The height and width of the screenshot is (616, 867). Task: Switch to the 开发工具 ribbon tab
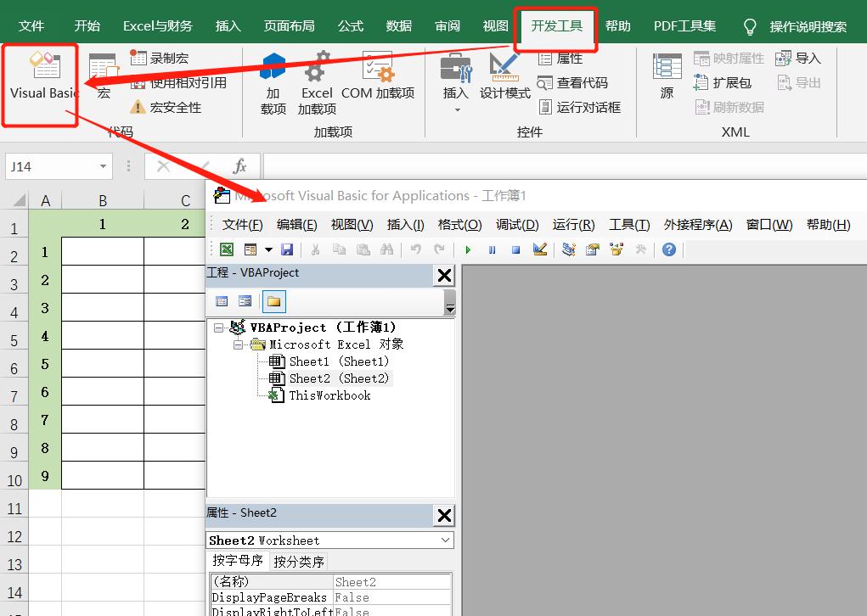coord(555,26)
